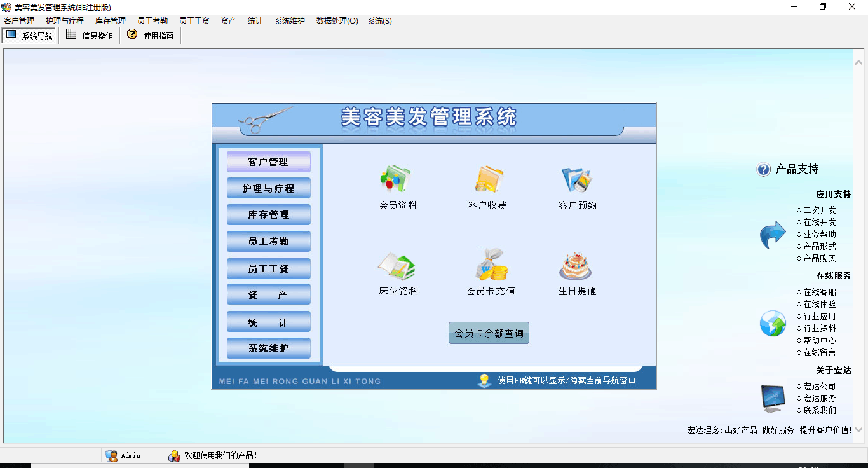Click the scrollbar down arrow
The width and height of the screenshot is (868, 468).
point(860,430)
